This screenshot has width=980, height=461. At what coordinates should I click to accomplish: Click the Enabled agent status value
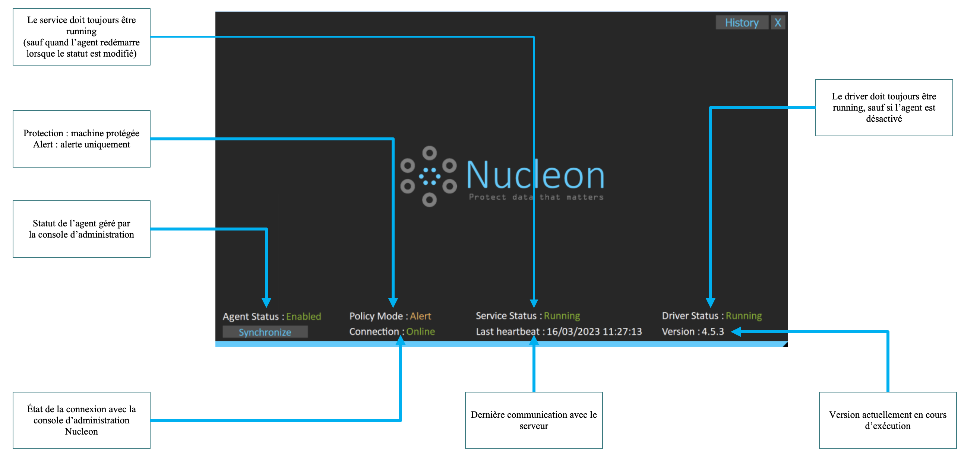click(x=303, y=316)
